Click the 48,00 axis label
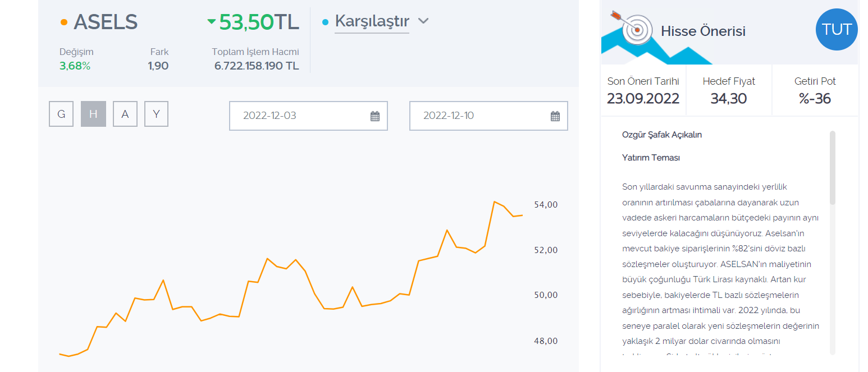 pyautogui.click(x=546, y=341)
